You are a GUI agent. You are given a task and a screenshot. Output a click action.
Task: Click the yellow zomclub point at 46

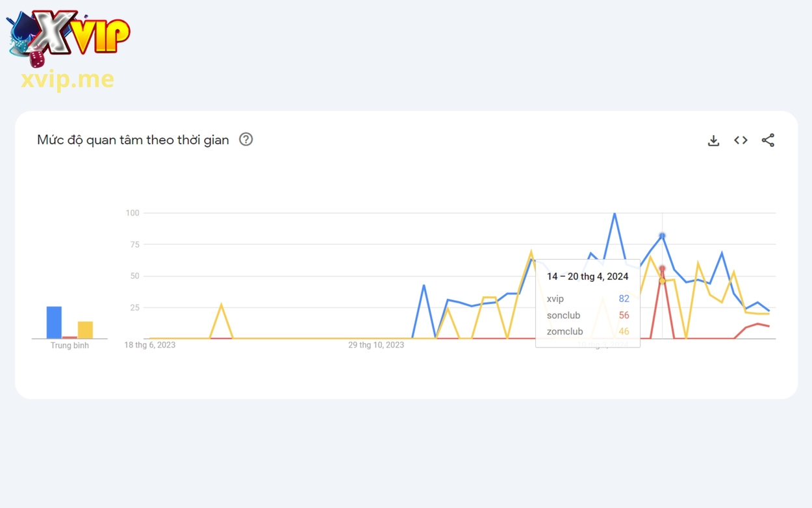[x=662, y=281]
